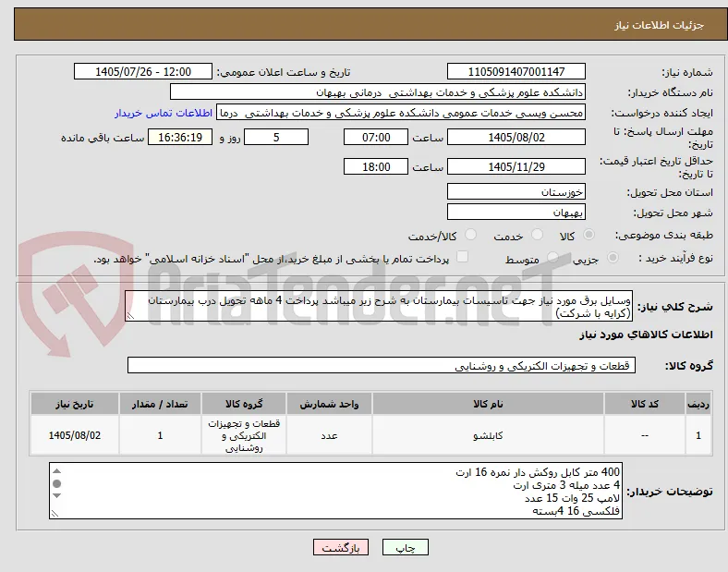Screen dimensions: 728x572
Task: Click the province field خوزستان
Action: point(516,191)
